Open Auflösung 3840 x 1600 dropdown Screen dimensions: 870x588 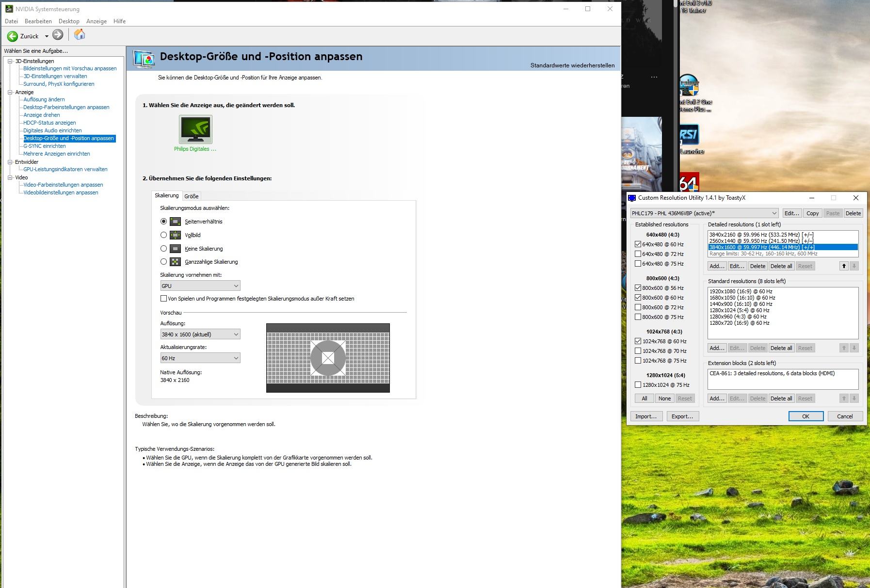click(x=200, y=334)
